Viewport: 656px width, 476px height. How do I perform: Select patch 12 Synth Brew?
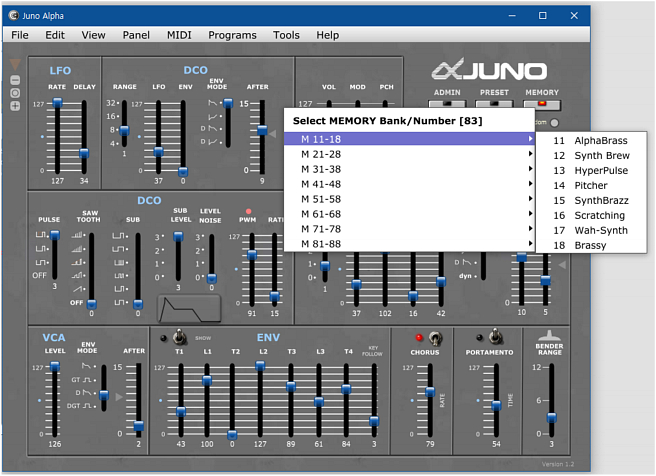[591, 156]
